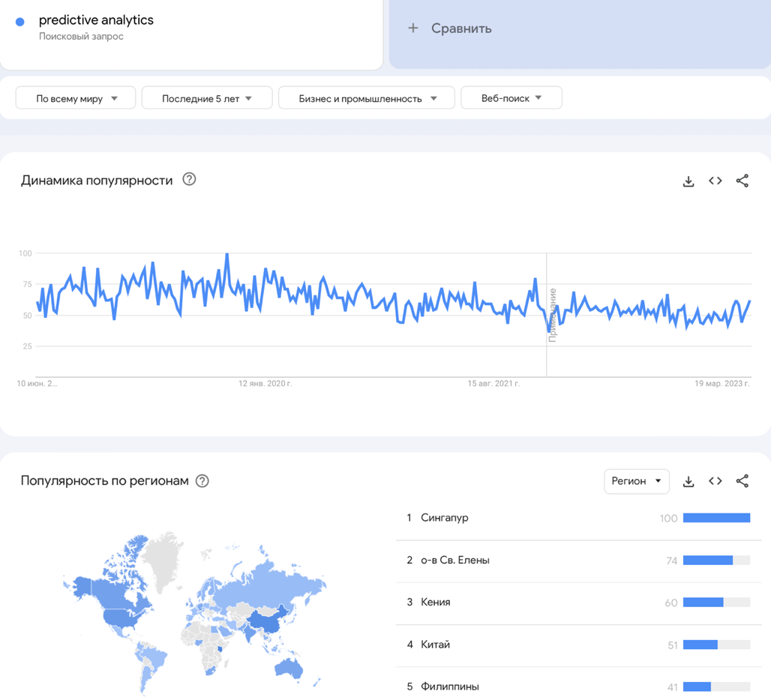Download the regional popularity data
This screenshot has height=700, width=771.
point(688,481)
